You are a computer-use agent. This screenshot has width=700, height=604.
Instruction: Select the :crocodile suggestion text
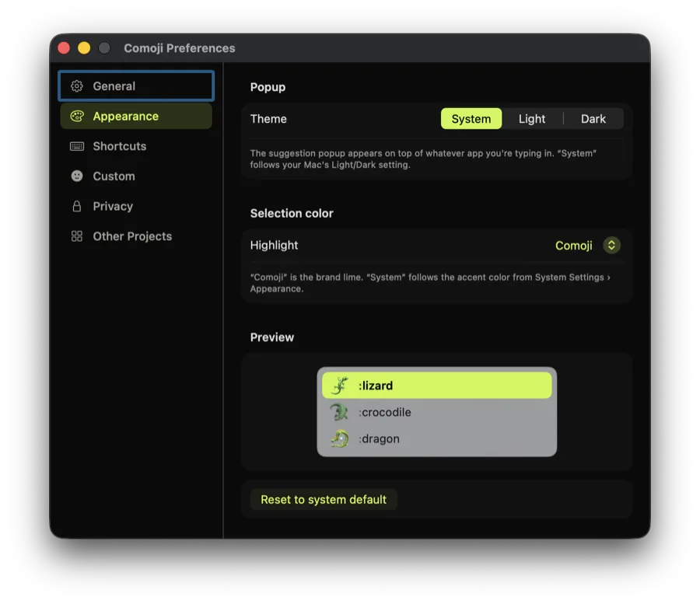[385, 412]
